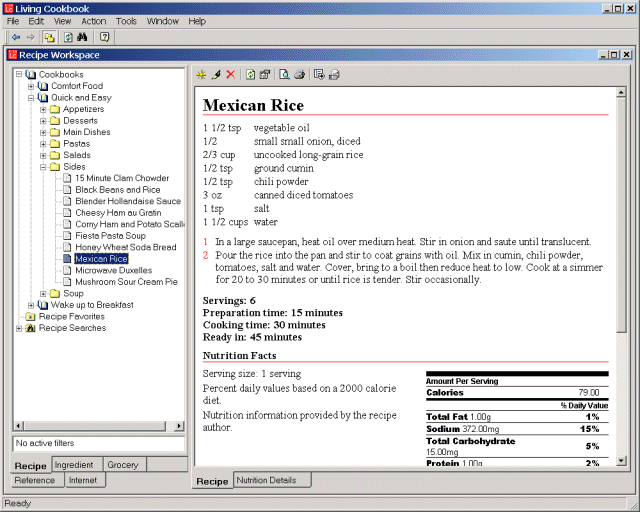Open recipe properties icon
Image resolution: width=640 pixels, height=512 pixels.
265,75
